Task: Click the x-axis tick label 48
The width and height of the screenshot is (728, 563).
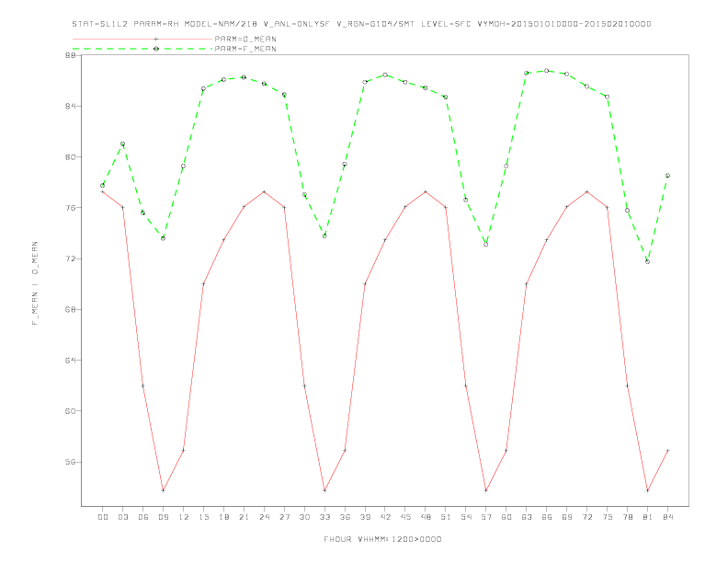Action: click(426, 517)
